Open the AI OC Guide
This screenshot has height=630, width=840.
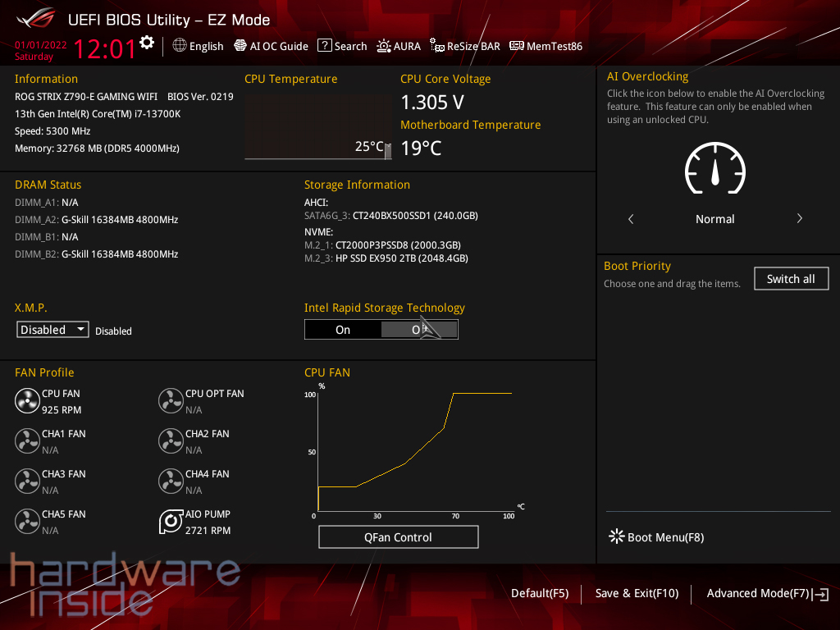[271, 46]
